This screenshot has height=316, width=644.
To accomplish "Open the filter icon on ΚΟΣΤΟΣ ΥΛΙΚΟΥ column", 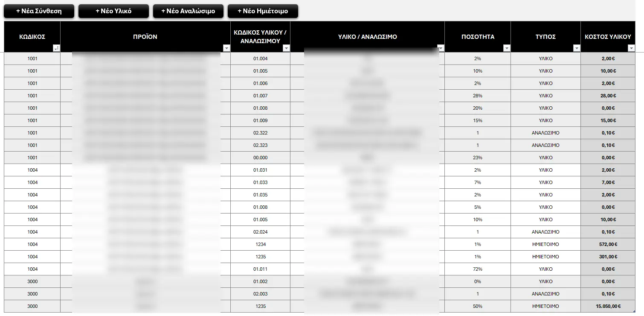I will pyautogui.click(x=631, y=48).
